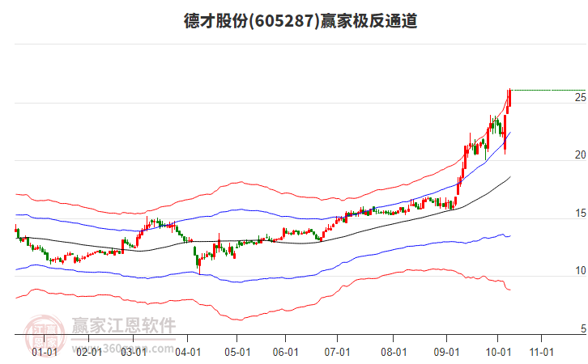Select the 05-01 date label

(237, 353)
